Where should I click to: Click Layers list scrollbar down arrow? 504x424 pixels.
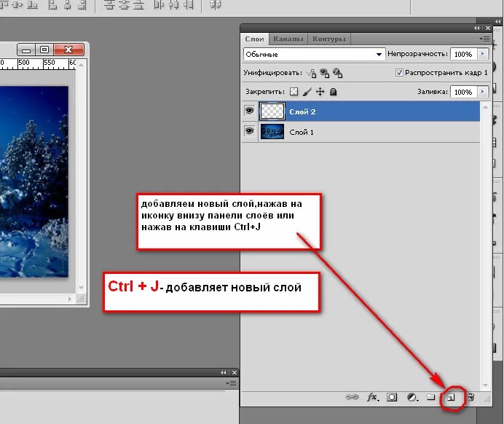pyautogui.click(x=485, y=385)
